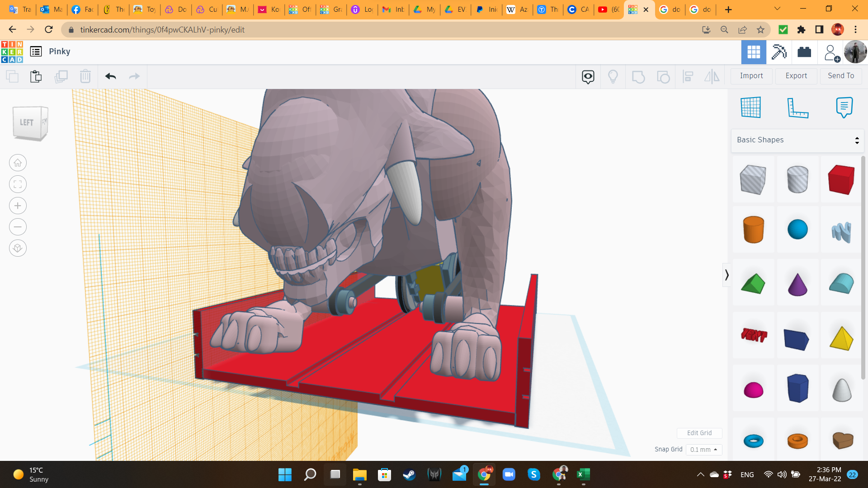Click the Edit Grid button
This screenshot has width=868, height=488.
(699, 433)
